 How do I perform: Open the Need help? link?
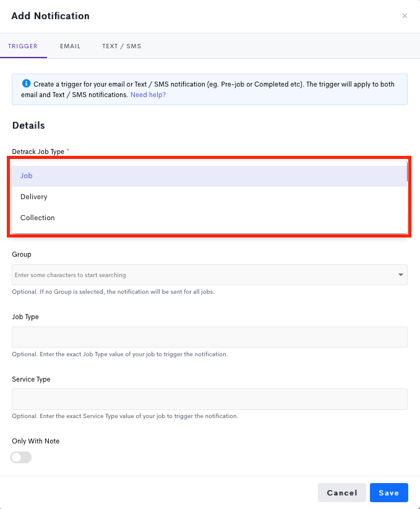coord(148,95)
